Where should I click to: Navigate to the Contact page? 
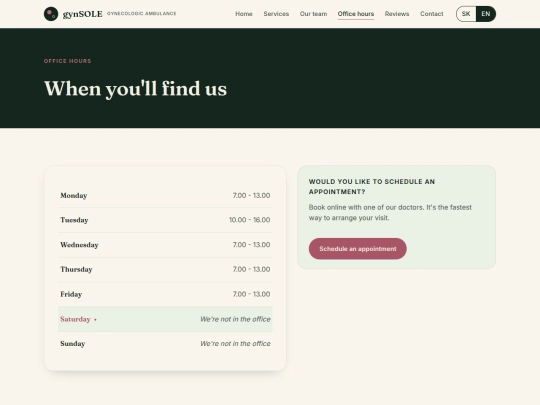coord(432,14)
